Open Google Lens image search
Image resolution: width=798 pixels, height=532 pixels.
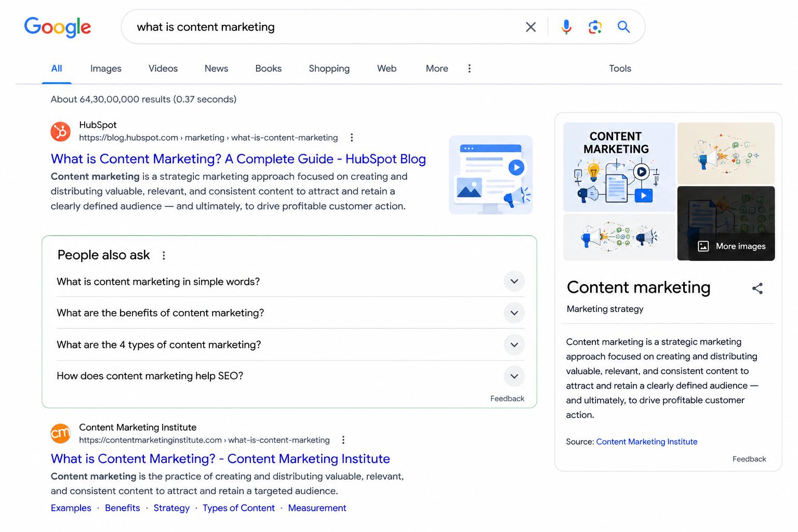[595, 27]
